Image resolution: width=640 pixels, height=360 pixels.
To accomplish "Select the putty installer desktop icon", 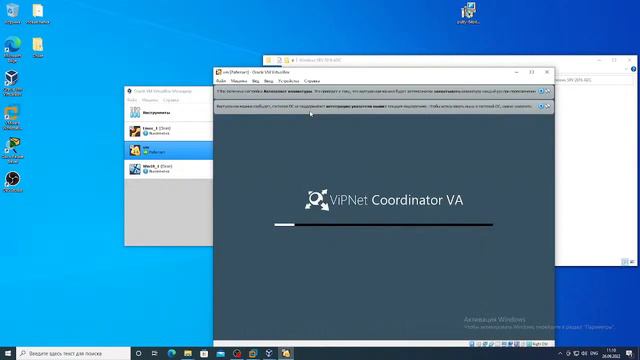I will (x=469, y=13).
